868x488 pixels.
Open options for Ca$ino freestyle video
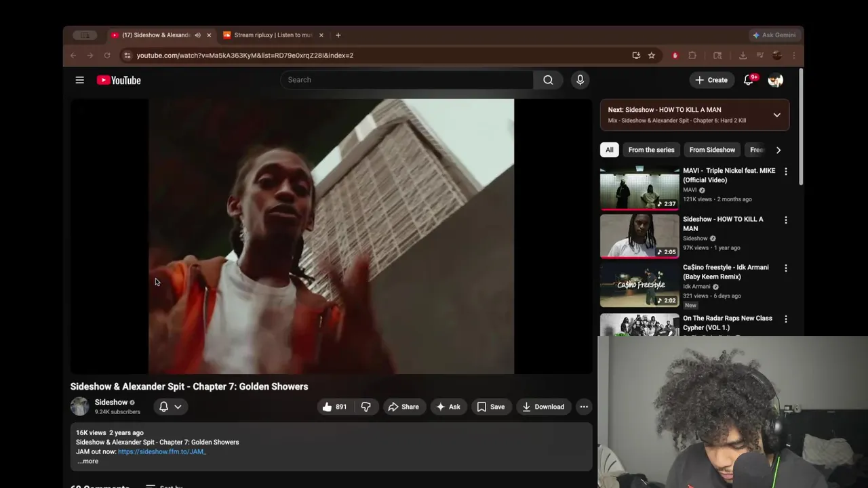(x=786, y=268)
